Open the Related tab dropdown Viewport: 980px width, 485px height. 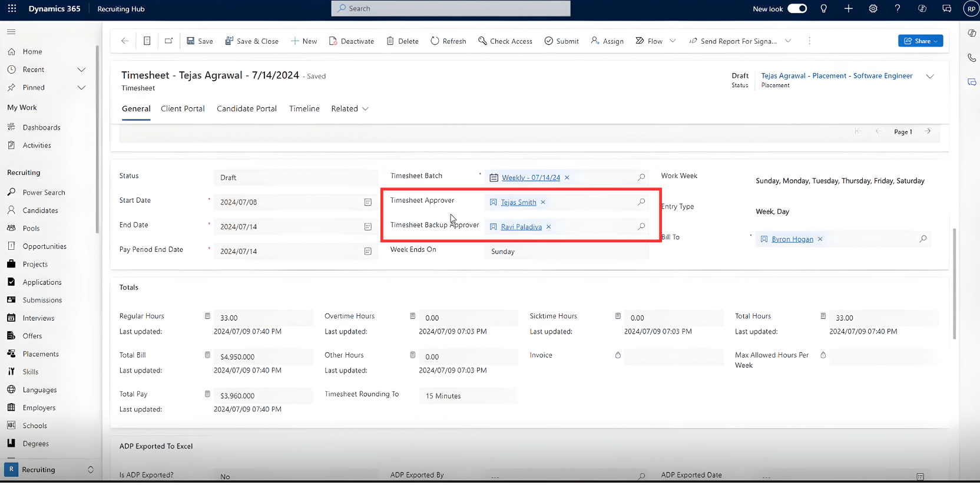tap(350, 108)
